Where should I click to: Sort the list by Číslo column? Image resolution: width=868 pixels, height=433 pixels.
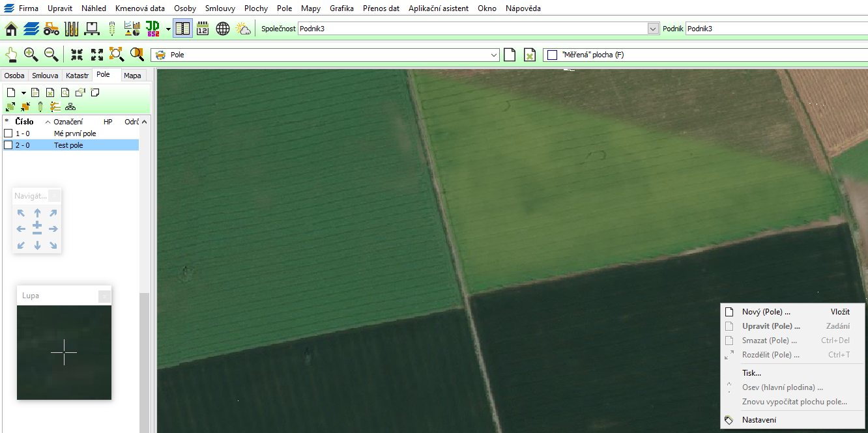(25, 122)
